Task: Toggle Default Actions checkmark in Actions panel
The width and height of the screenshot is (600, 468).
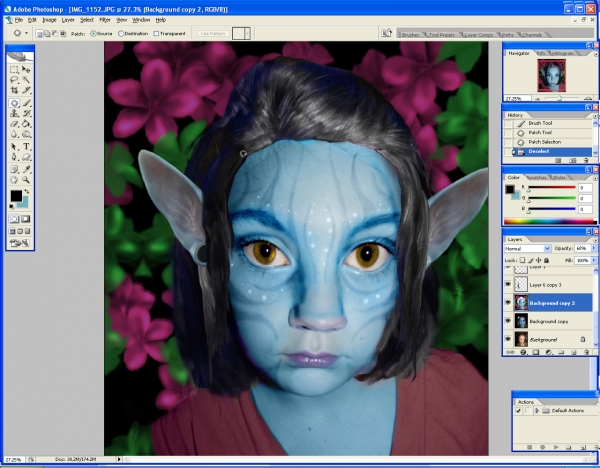Action: pos(518,411)
